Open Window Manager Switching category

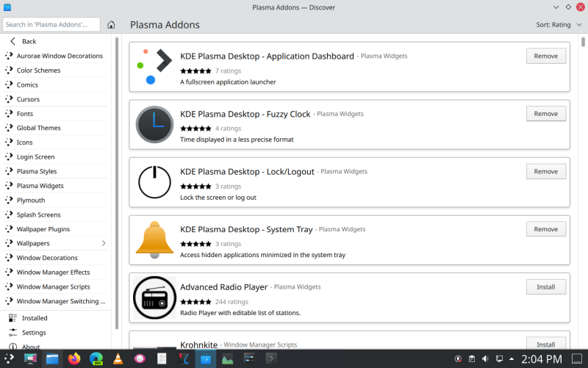pos(56,301)
